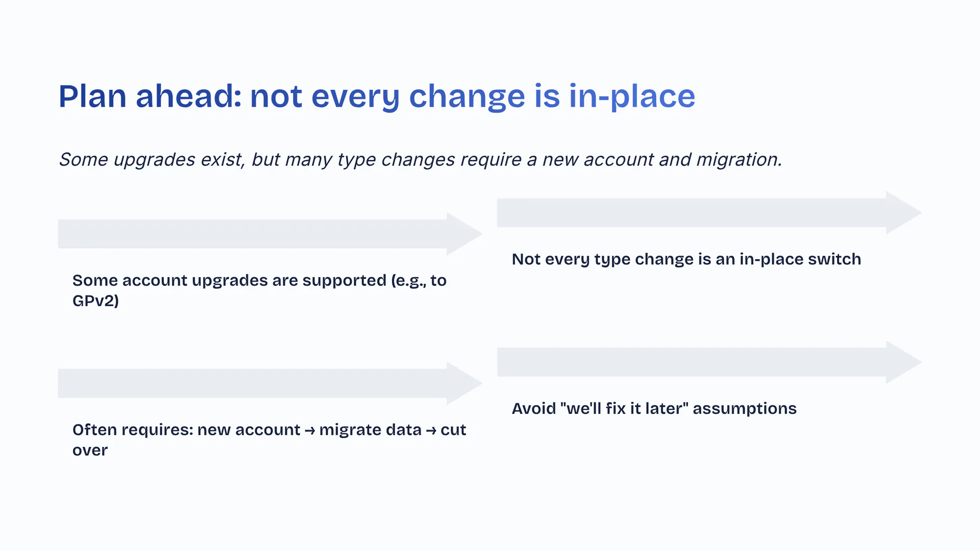Click 'in-place' in the slide title
Image resolution: width=980 pixels, height=551 pixels.
point(632,96)
